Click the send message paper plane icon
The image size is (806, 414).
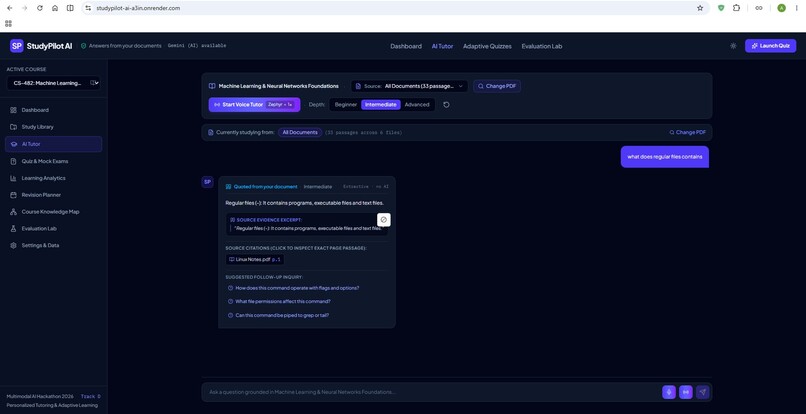(703, 392)
